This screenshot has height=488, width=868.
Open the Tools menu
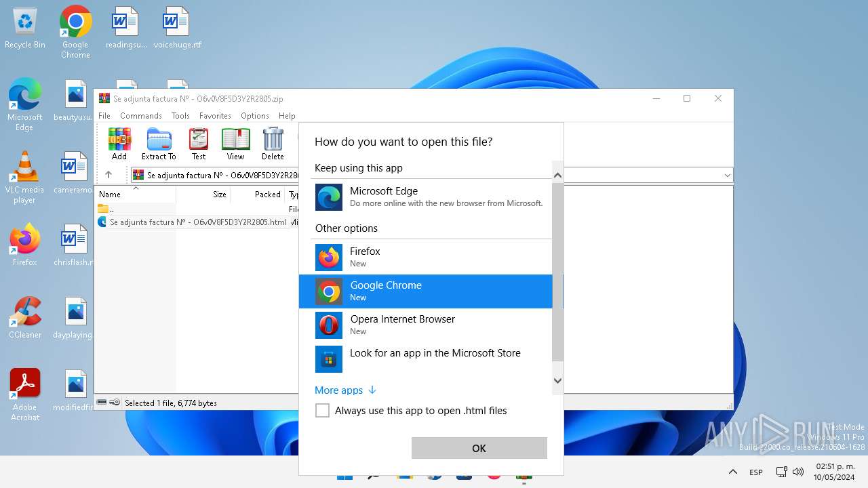[x=180, y=116]
